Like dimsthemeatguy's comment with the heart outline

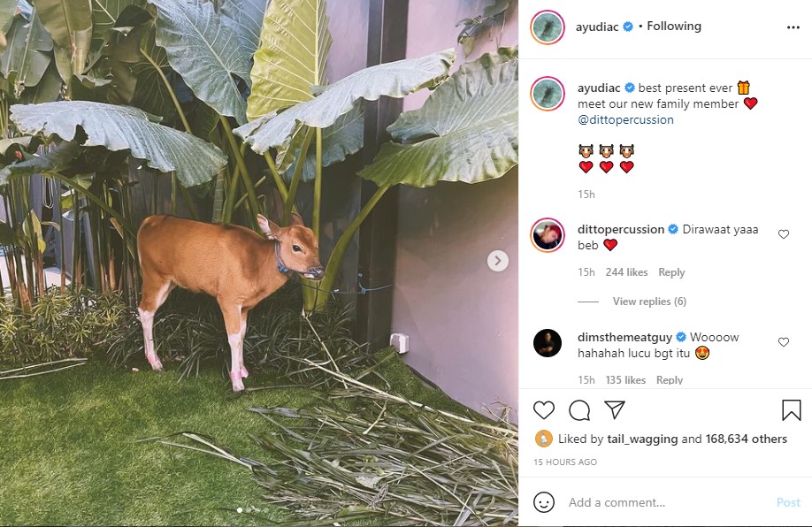[x=783, y=342]
